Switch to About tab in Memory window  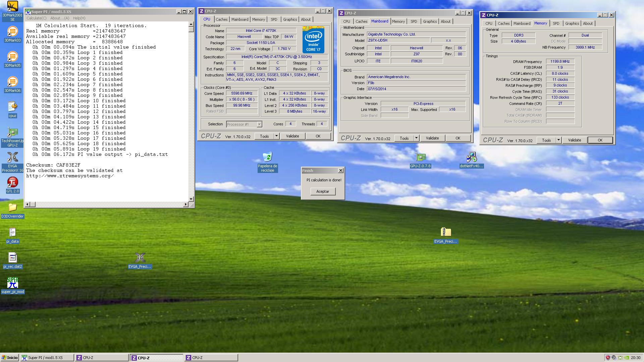[588, 23]
